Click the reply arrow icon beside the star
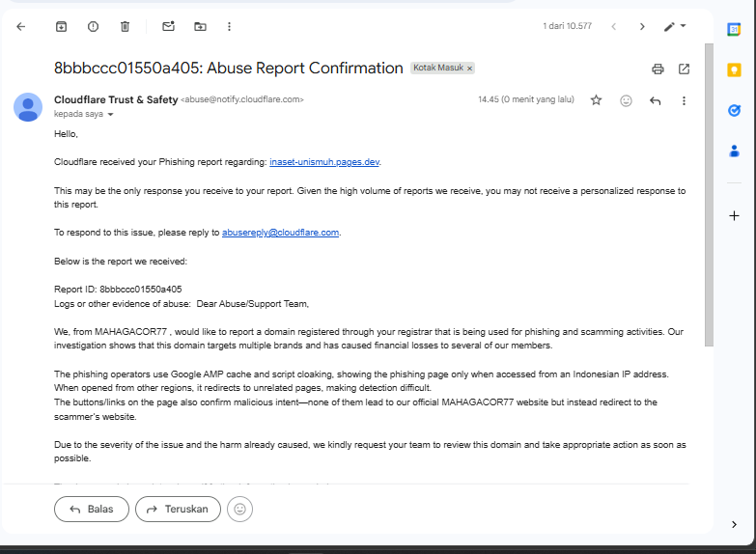Screen dimensions: 756x554 [655, 100]
